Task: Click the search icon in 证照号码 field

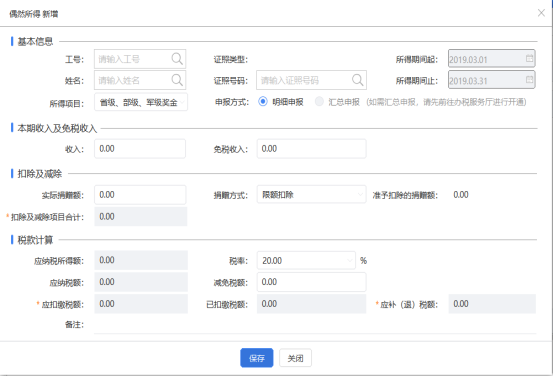Action: tap(357, 80)
